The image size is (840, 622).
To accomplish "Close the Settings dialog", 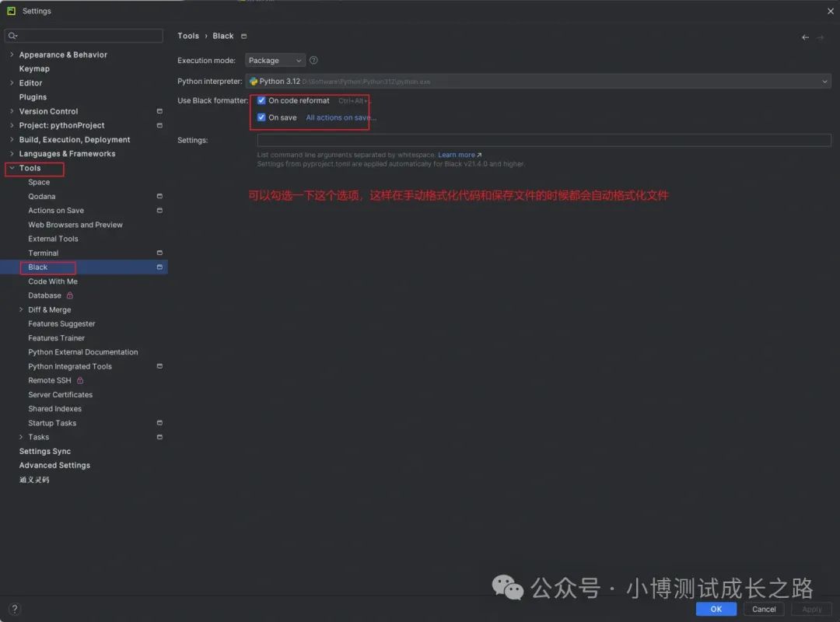I will pos(831,11).
